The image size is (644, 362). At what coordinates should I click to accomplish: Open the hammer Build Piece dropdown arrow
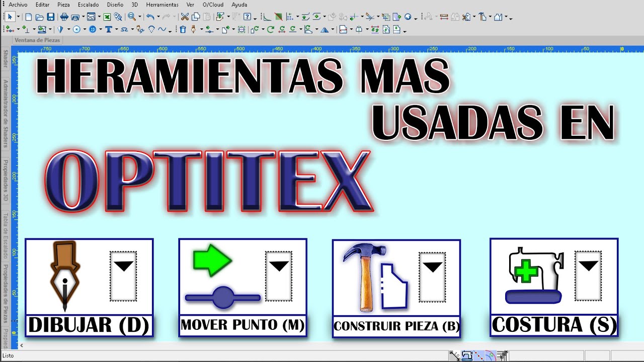[x=490, y=17]
